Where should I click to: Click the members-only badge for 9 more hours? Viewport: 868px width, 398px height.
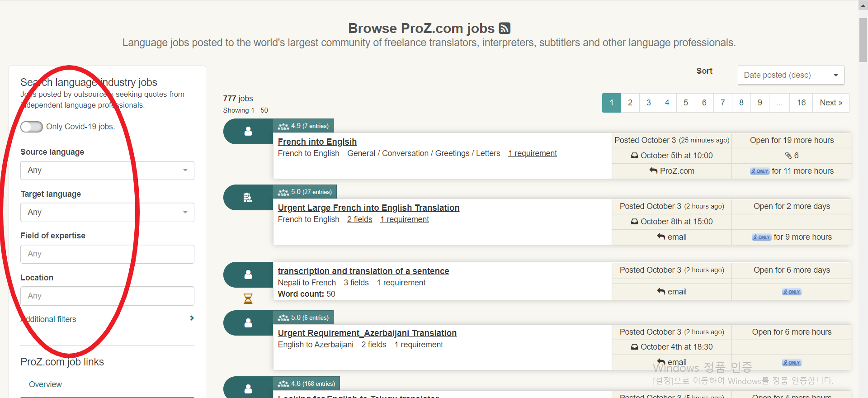[762, 237]
